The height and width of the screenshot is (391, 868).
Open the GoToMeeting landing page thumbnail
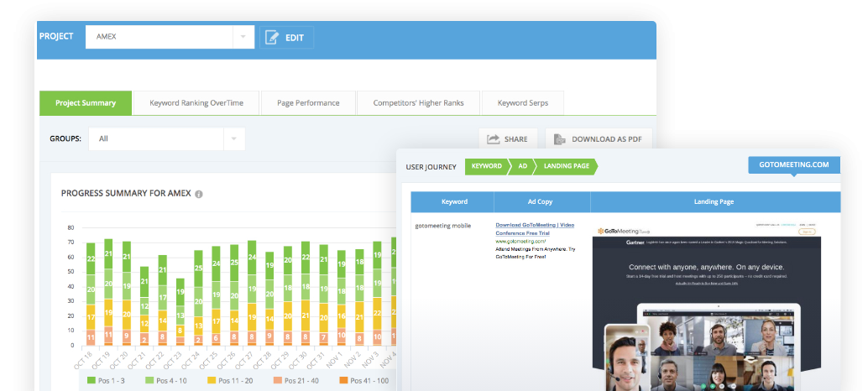(x=707, y=305)
